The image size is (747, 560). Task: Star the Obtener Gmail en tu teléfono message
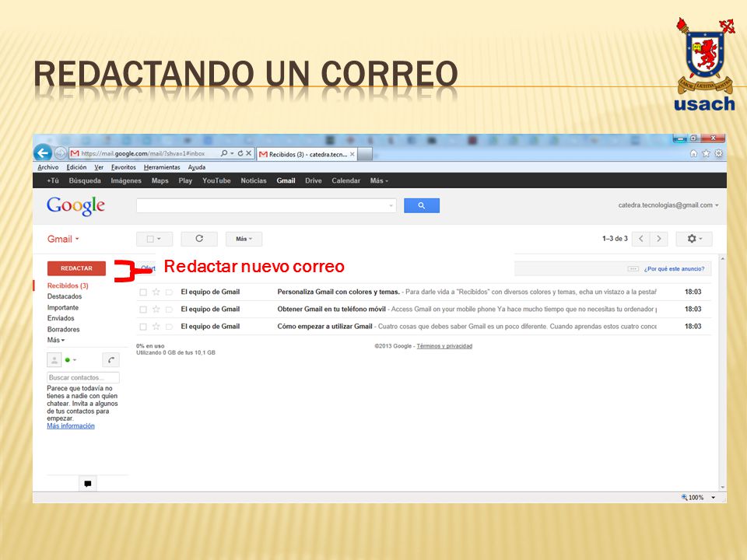(x=156, y=309)
